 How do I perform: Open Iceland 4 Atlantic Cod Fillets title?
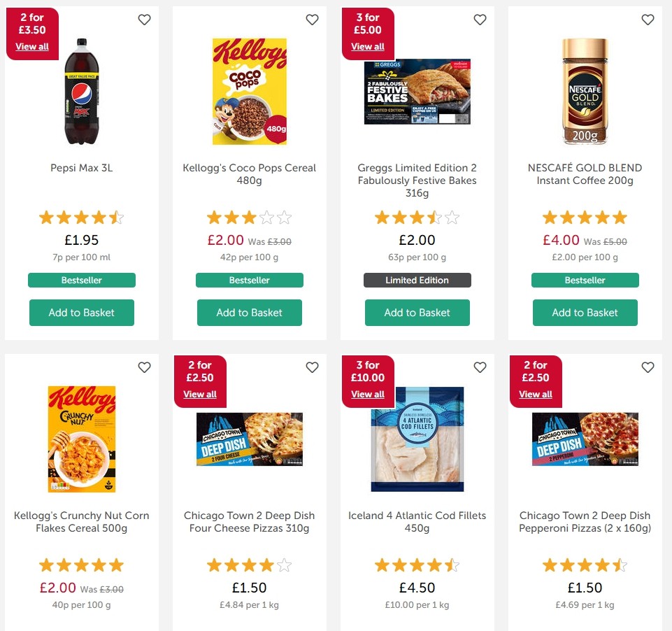pos(417,522)
